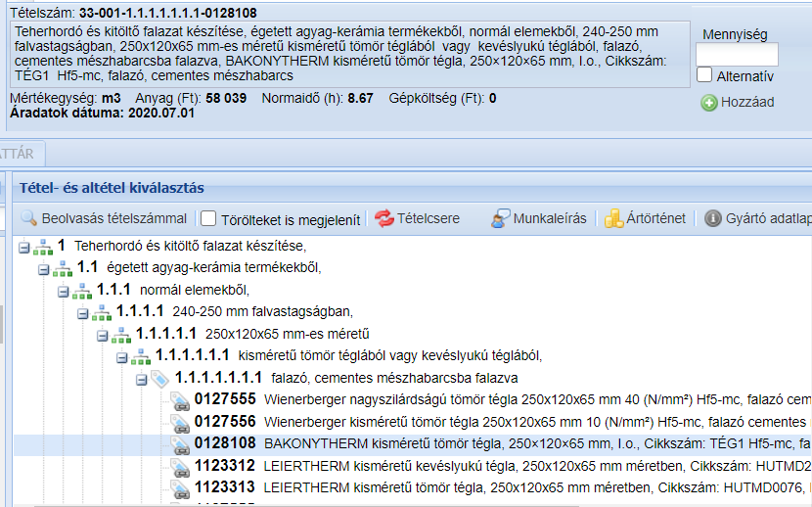
Task: Click the item icon beside 1123312
Action: pos(180,465)
